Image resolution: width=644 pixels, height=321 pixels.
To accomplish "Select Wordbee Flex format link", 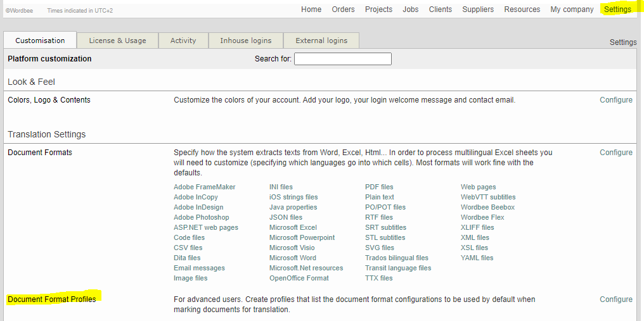I will 482,217.
